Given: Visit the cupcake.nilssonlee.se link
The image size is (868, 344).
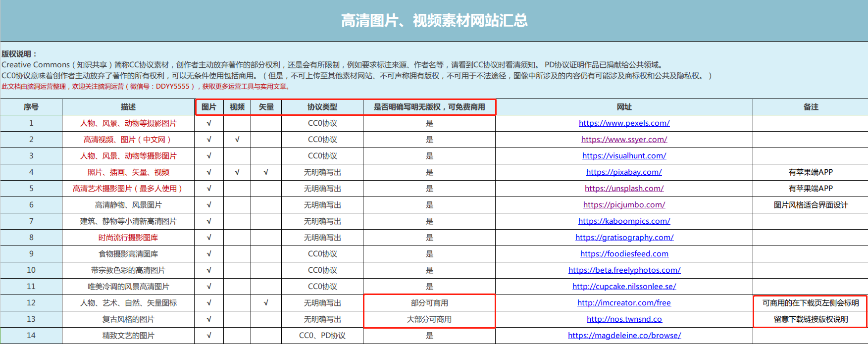Looking at the screenshot, I should 624,287.
